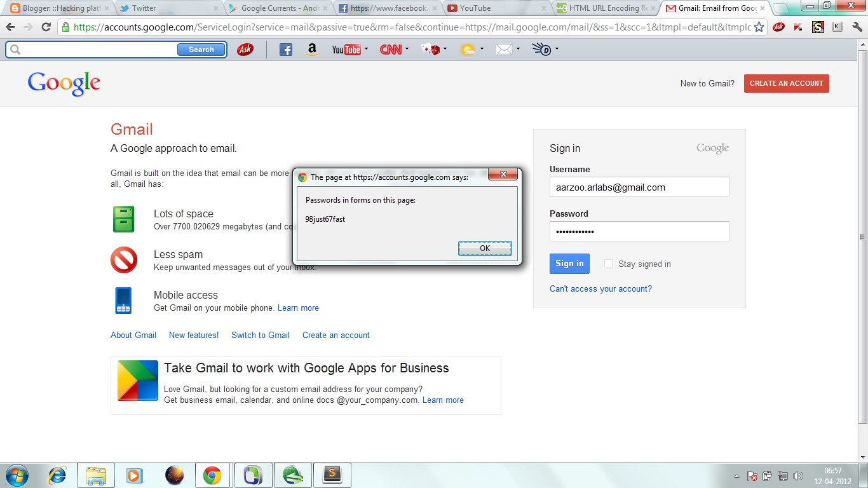Click the envelope mail toolbar icon

pos(504,50)
